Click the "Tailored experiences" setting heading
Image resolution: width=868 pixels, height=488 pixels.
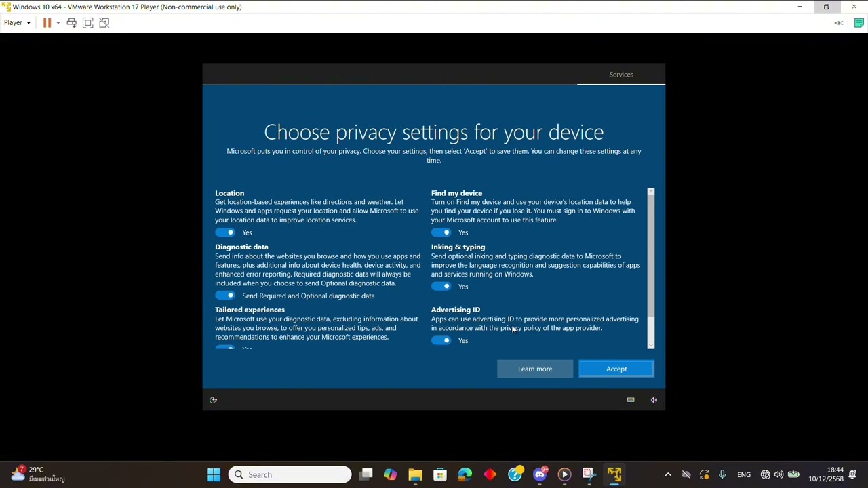pyautogui.click(x=250, y=310)
